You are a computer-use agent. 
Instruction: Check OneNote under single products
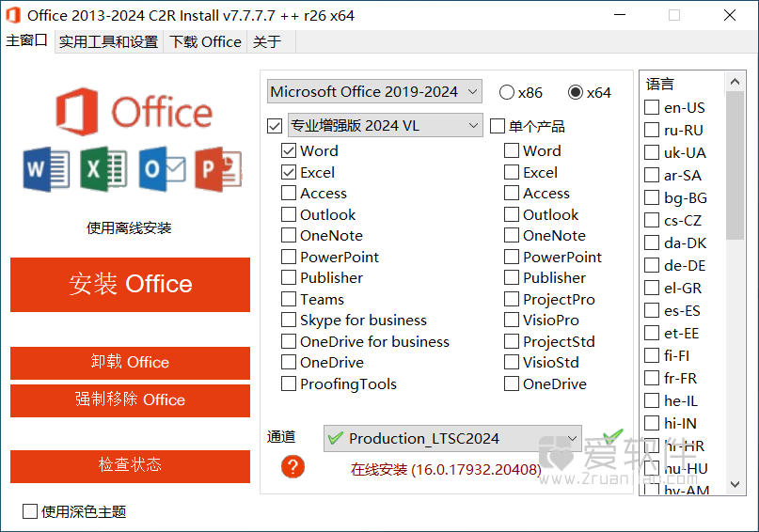[512, 235]
